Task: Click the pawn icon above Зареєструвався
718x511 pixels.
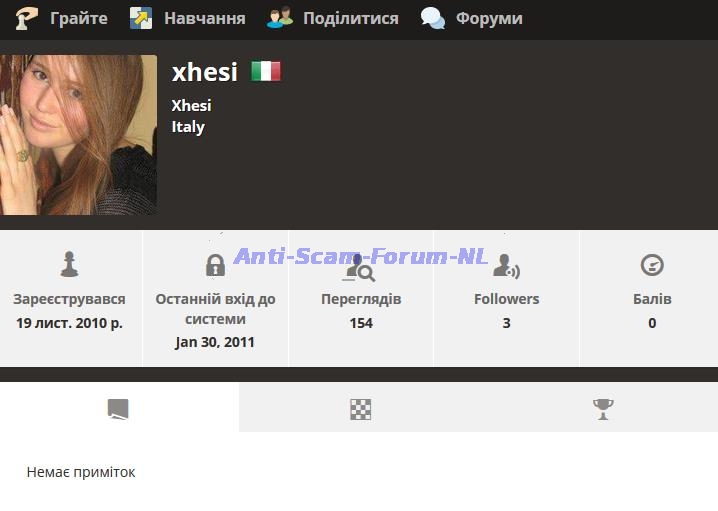Action: click(69, 264)
